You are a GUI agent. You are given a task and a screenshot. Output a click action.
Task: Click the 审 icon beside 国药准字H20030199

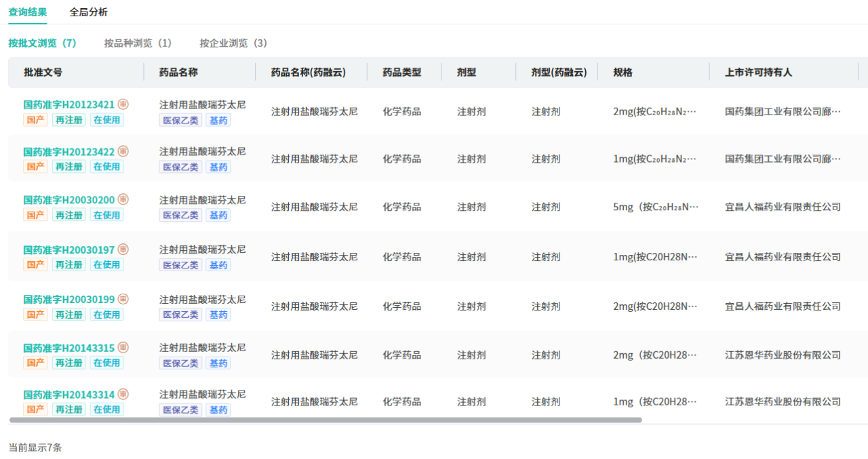pyautogui.click(x=123, y=299)
